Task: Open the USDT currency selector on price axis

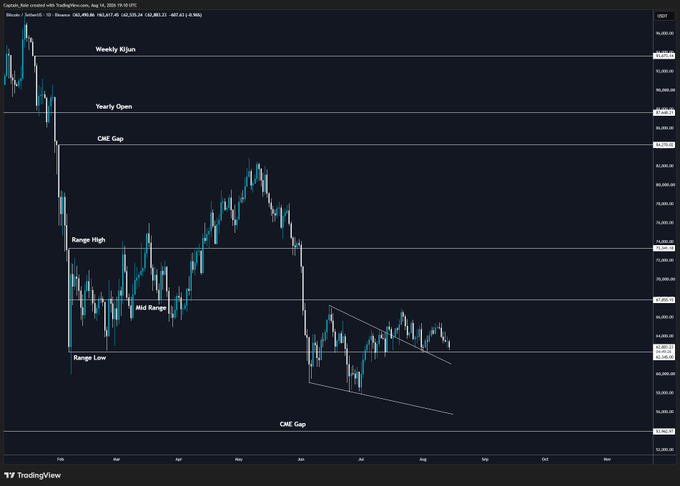Action: (x=662, y=16)
